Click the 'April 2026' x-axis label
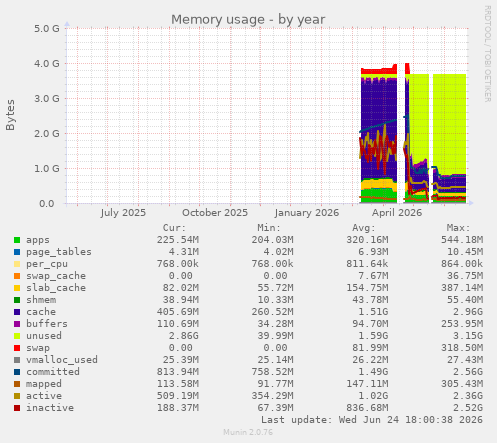 [397, 213]
